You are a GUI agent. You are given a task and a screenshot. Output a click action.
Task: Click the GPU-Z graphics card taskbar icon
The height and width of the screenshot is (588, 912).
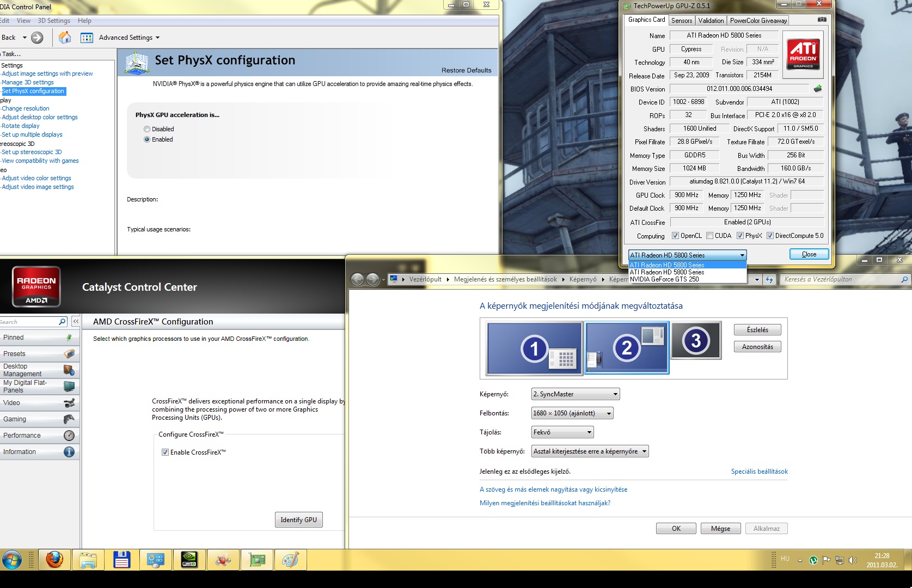tap(257, 559)
